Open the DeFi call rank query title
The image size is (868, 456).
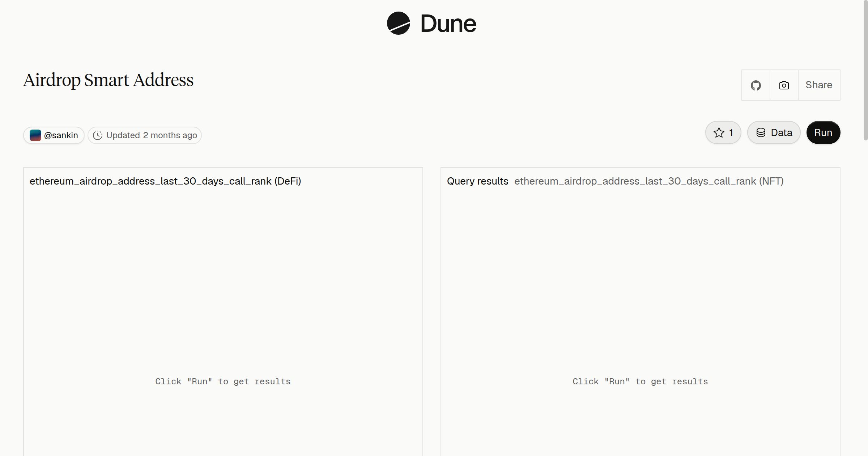(x=165, y=181)
